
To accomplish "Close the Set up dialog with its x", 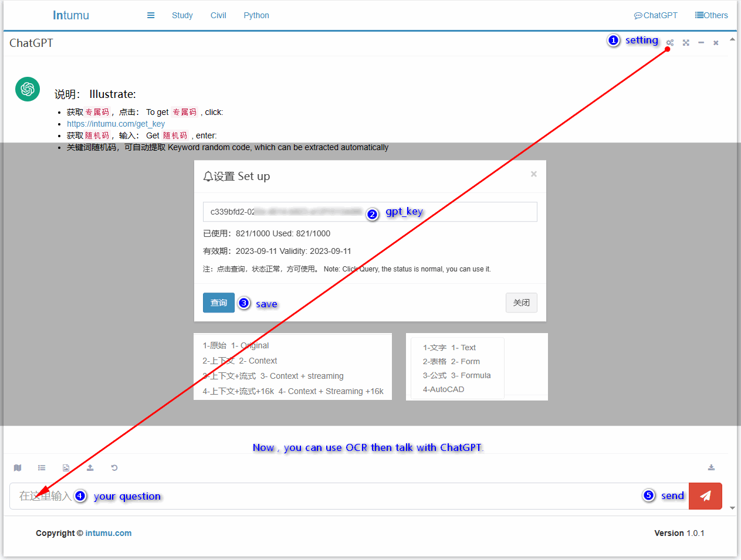I will [x=534, y=174].
